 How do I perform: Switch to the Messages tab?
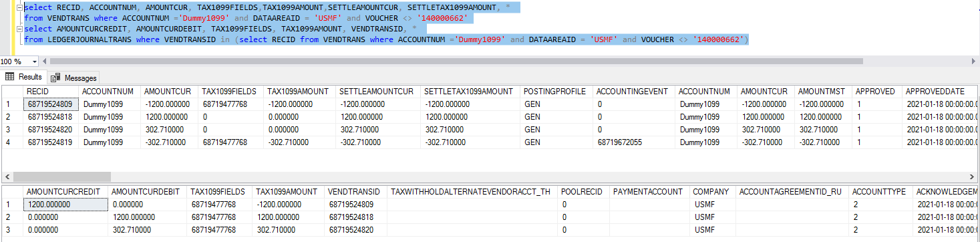click(x=74, y=78)
